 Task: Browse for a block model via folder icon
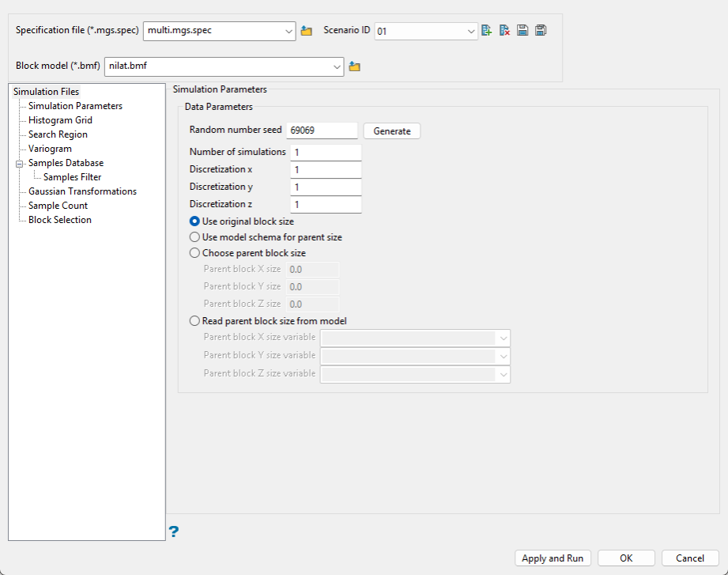355,66
